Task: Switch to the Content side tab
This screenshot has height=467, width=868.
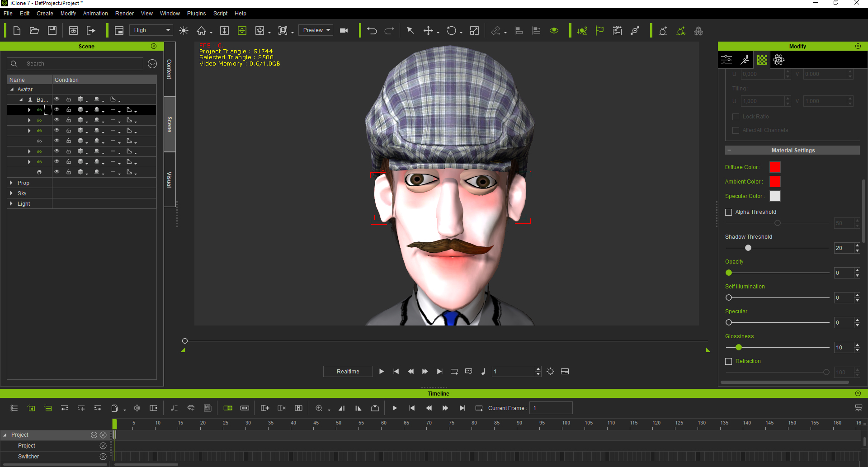Action: tap(170, 69)
